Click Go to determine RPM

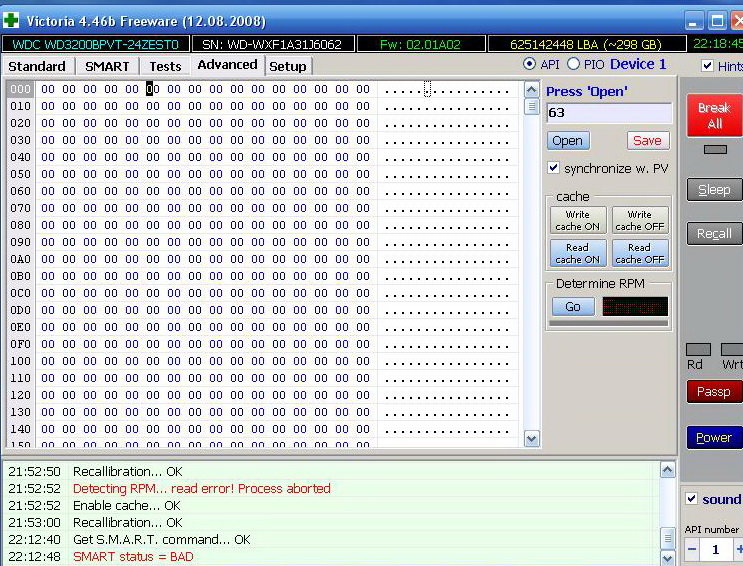tap(573, 307)
